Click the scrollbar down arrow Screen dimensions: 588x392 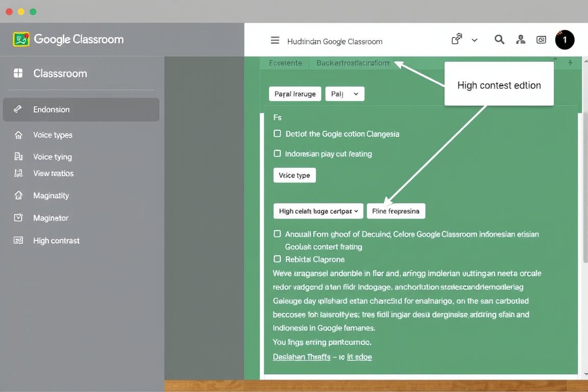pos(585,374)
